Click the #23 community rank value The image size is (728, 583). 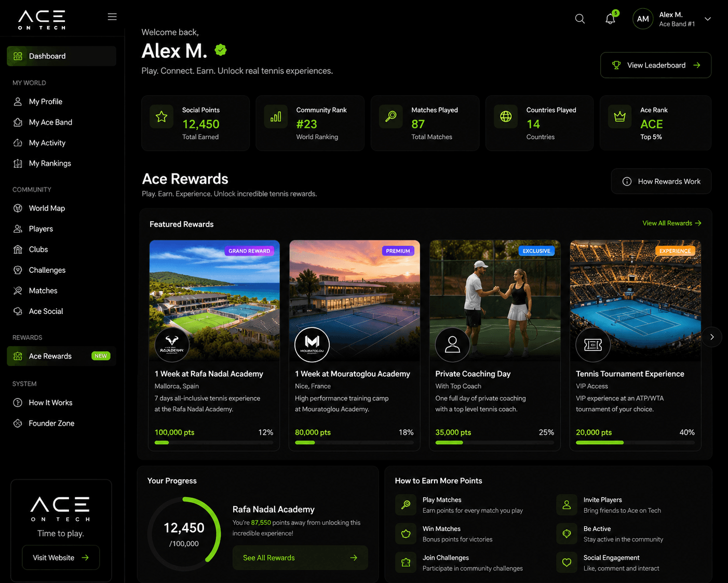coord(307,124)
